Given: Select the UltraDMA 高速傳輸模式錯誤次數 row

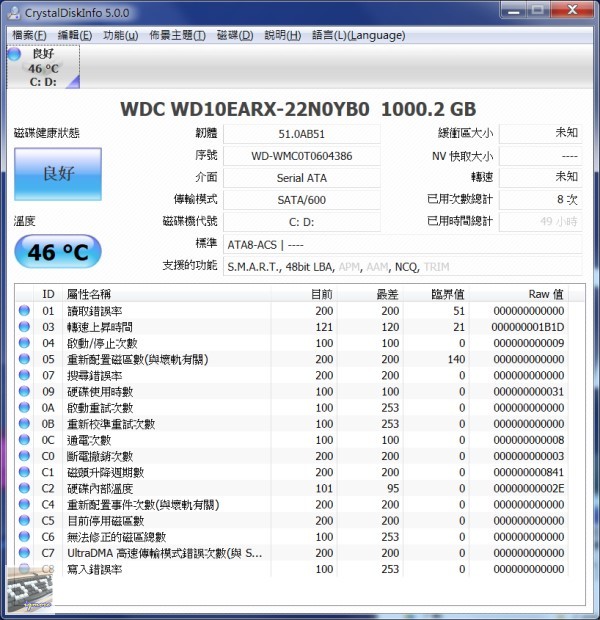Looking at the screenshot, I should [291, 553].
